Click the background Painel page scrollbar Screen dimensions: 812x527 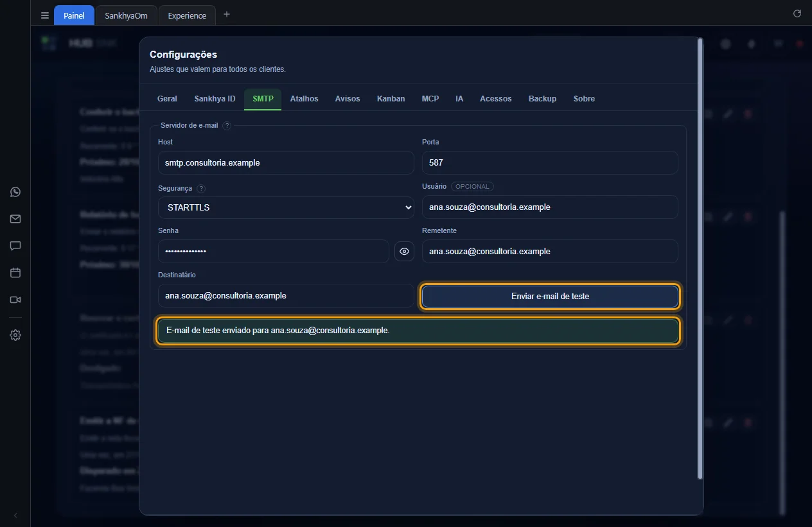(782, 363)
